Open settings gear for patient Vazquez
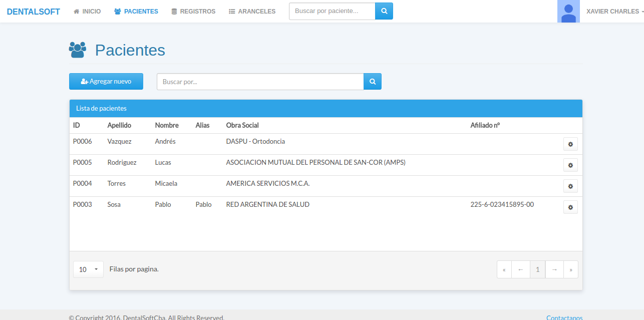 point(570,144)
